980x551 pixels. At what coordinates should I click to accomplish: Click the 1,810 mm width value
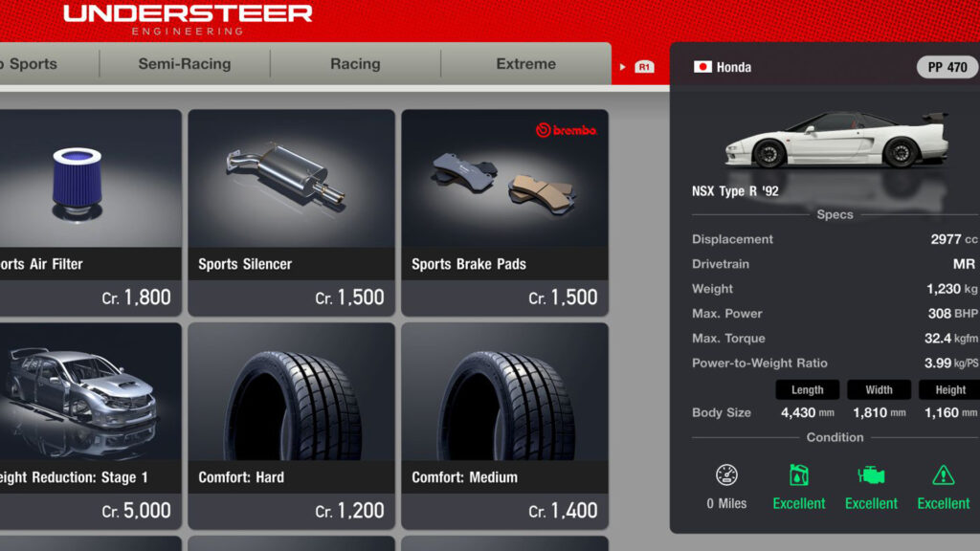tap(880, 412)
